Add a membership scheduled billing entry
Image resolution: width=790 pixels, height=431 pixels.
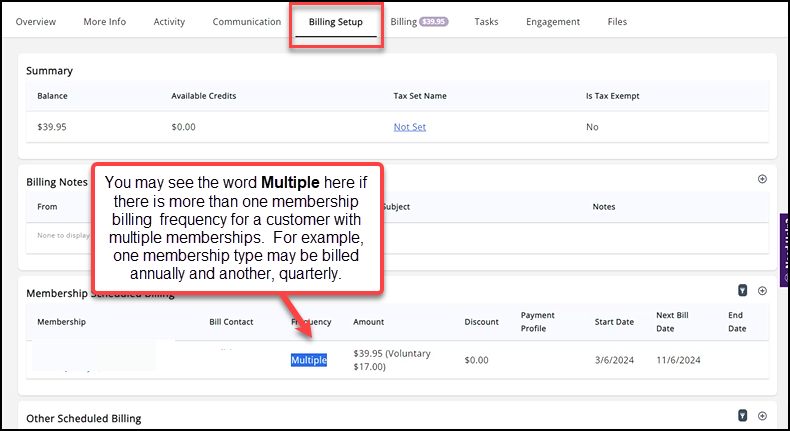click(762, 290)
